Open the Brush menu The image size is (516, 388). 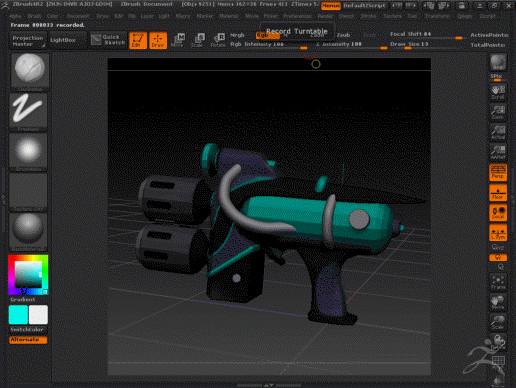point(34,16)
